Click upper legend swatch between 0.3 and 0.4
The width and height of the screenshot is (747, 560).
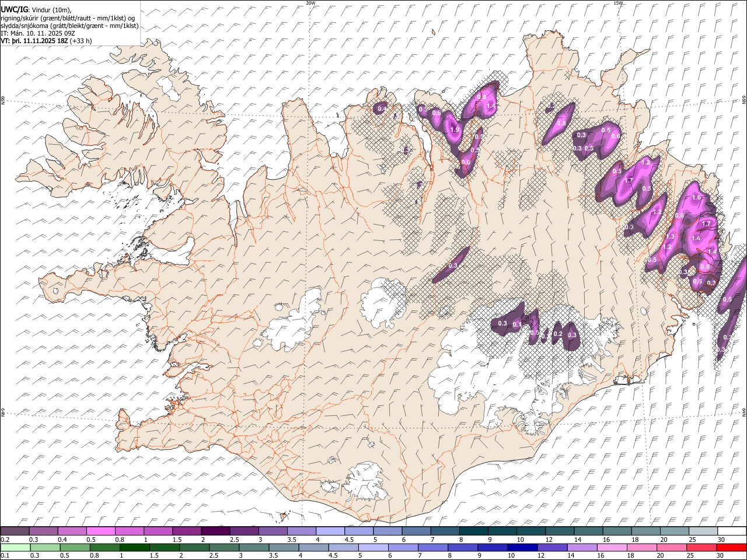click(43, 531)
